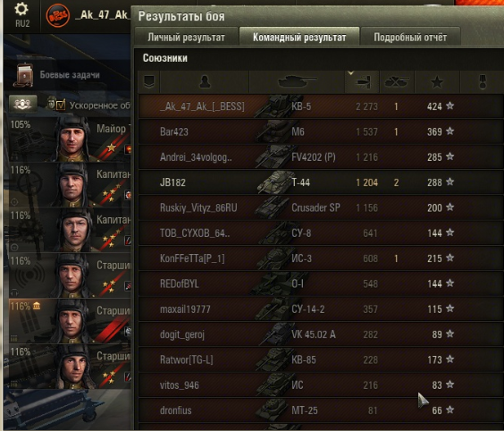Click player Bar423 name in allies list
Screen dimensions: 504x431
pos(174,131)
